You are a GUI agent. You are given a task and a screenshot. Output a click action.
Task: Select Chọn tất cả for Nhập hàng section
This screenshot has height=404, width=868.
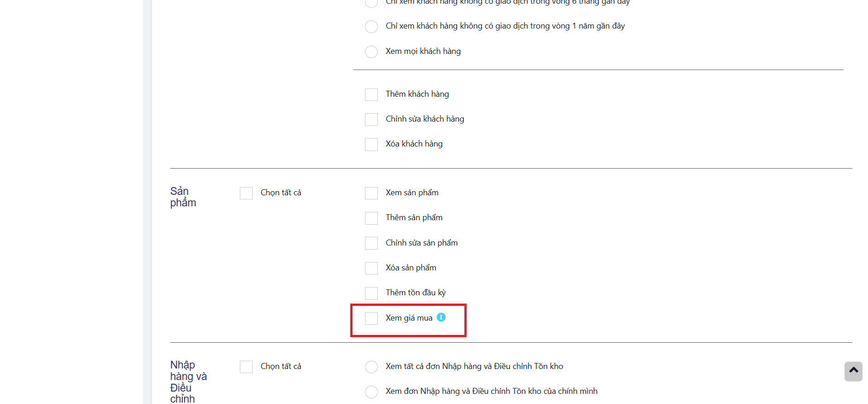[246, 367]
